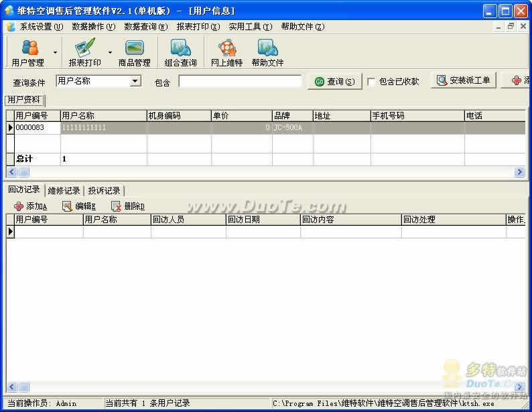Click left scroll arrow of bottom records scrollbar

[11, 387]
